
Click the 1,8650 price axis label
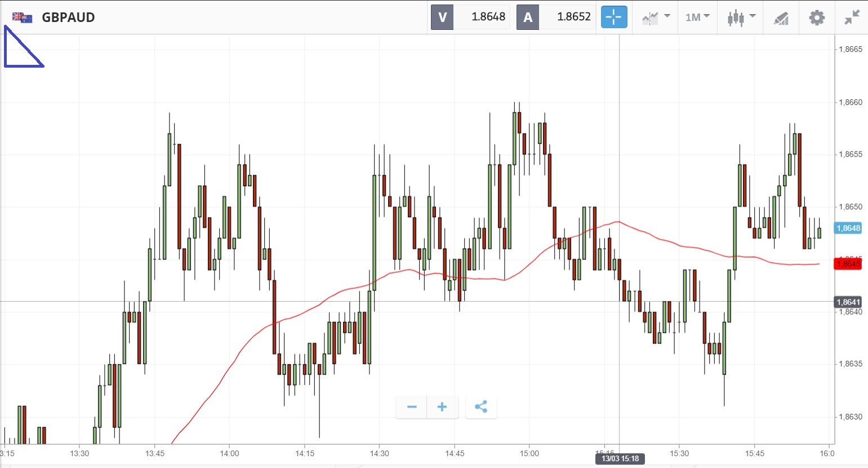850,207
